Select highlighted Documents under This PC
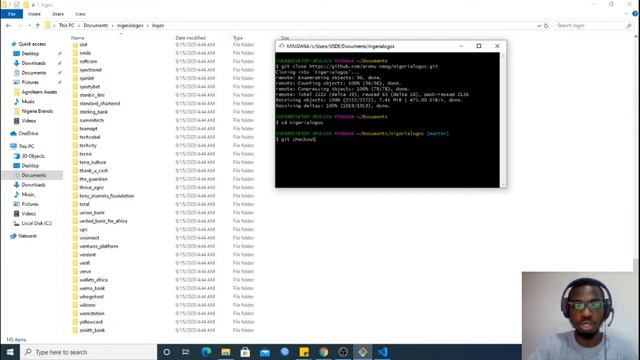This screenshot has width=640, height=360. tap(33, 175)
